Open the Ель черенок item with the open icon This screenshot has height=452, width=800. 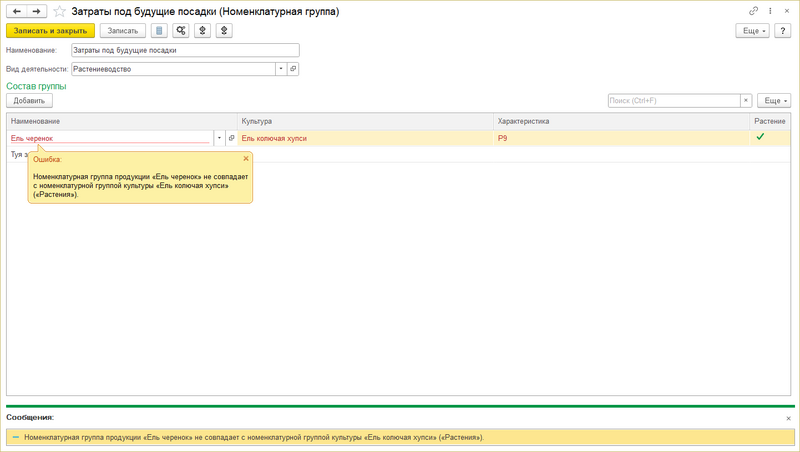click(x=232, y=138)
